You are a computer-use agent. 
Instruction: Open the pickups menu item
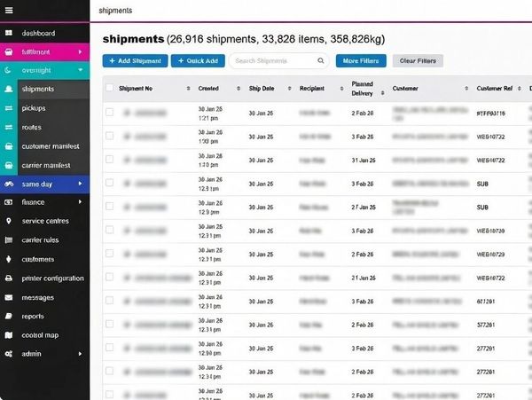pos(34,108)
